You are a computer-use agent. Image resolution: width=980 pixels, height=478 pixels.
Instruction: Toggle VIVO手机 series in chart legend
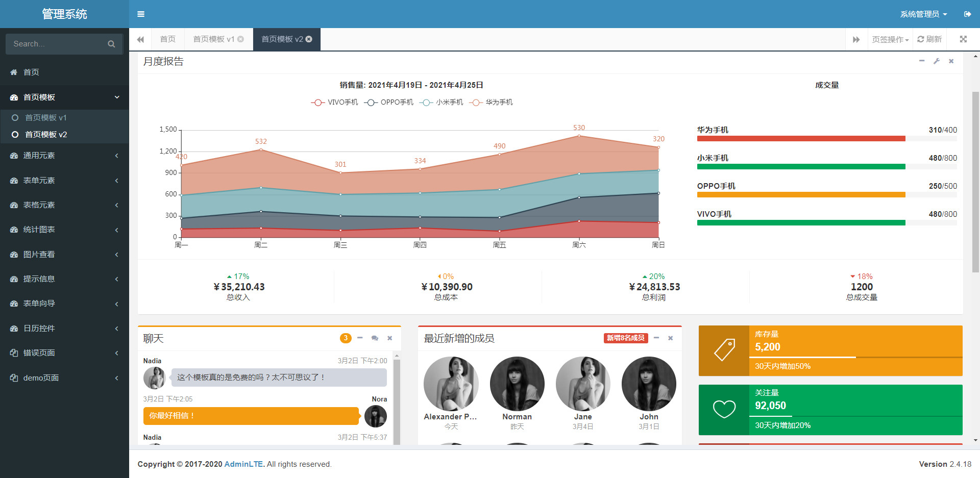(334, 103)
